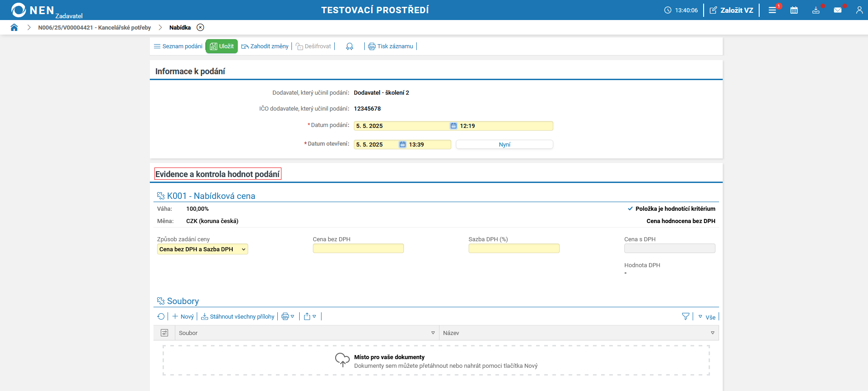The height and width of the screenshot is (391, 868).
Task: Open date picker for Datum podání
Action: point(454,126)
